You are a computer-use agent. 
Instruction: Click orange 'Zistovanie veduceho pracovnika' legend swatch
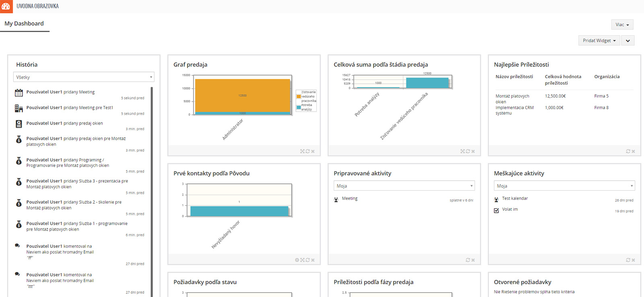click(x=299, y=97)
